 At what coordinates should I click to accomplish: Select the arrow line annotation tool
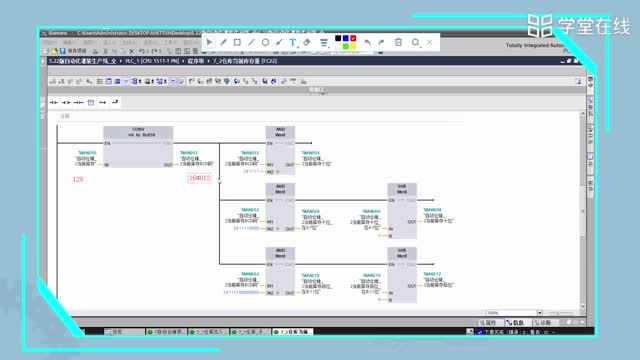click(279, 42)
